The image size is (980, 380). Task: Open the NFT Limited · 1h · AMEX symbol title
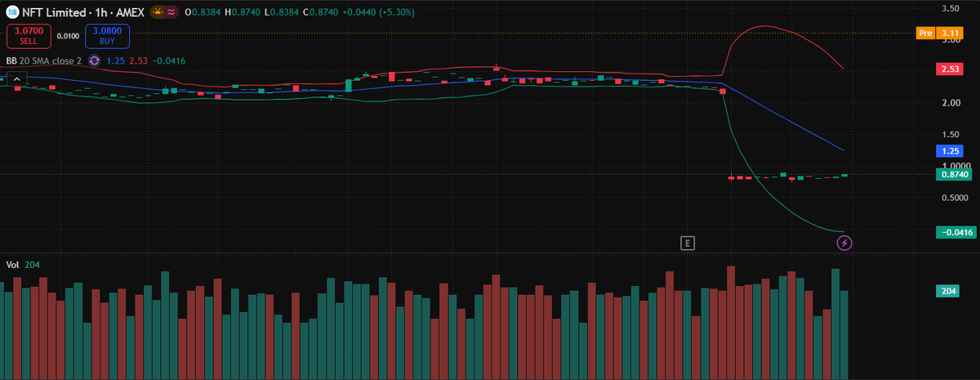click(82, 12)
